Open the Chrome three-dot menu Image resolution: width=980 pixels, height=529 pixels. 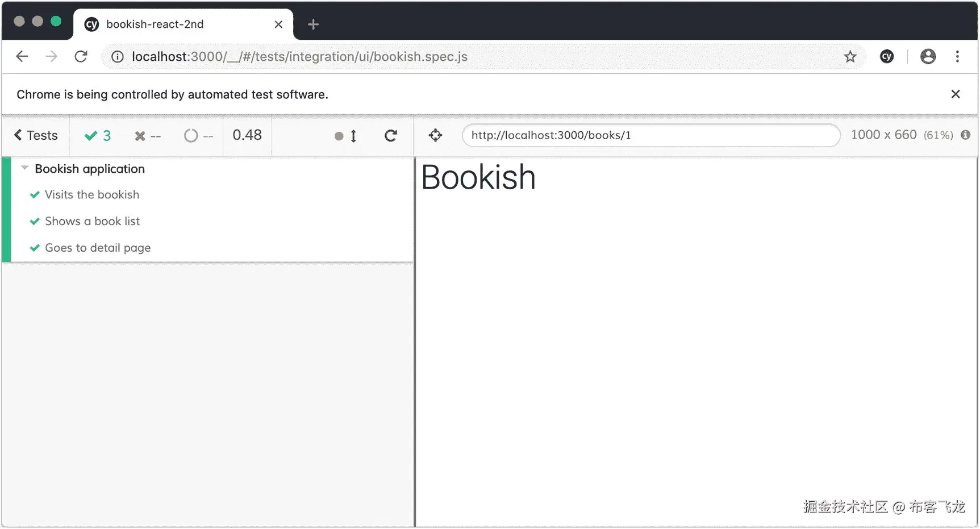(x=957, y=56)
